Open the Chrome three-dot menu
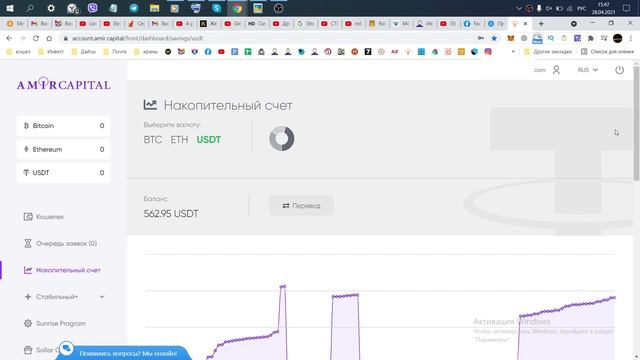 pyautogui.click(x=631, y=38)
